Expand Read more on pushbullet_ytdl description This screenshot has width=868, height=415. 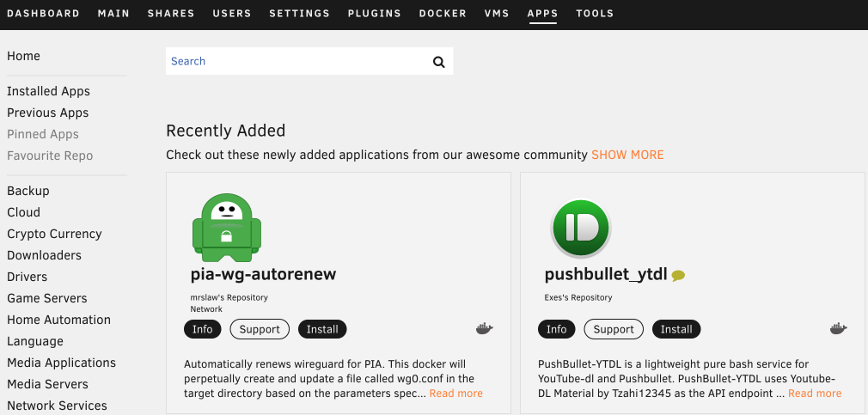coord(814,394)
